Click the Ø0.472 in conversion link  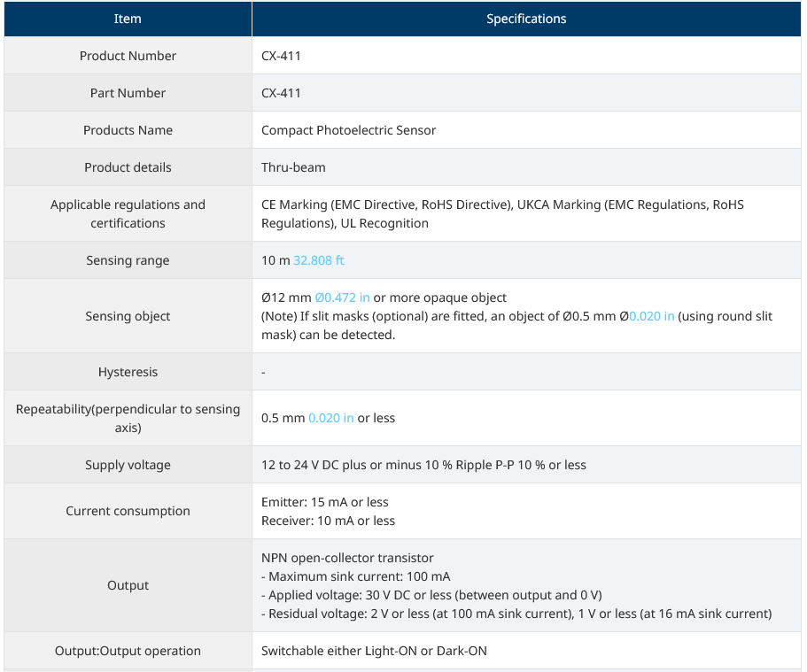(342, 297)
